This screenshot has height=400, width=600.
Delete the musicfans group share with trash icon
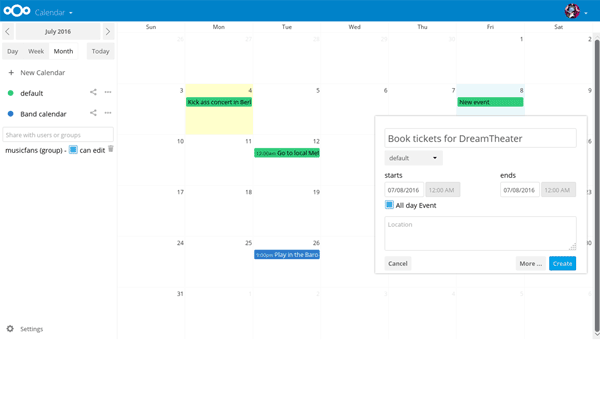click(x=111, y=149)
